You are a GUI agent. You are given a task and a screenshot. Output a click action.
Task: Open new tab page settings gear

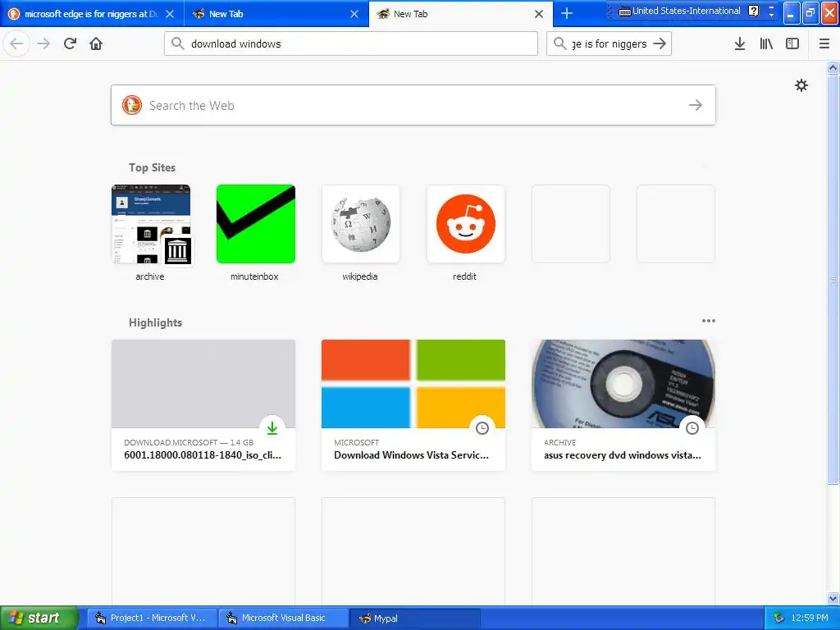(x=801, y=85)
